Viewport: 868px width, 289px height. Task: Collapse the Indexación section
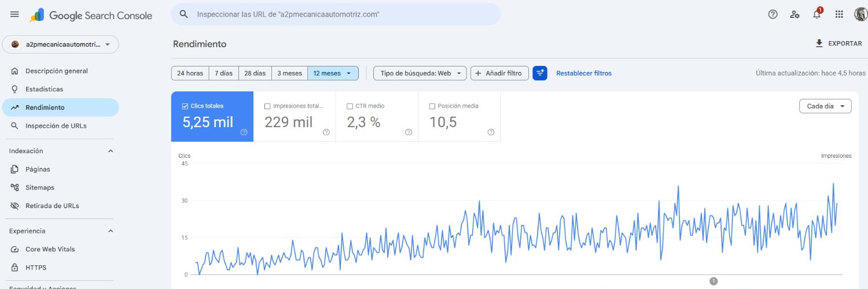111,151
